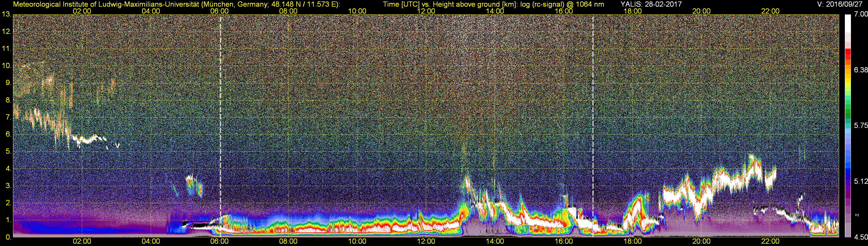The height and width of the screenshot is (246, 868).
Task: Select the 8 km height axis label
Action: point(8,100)
